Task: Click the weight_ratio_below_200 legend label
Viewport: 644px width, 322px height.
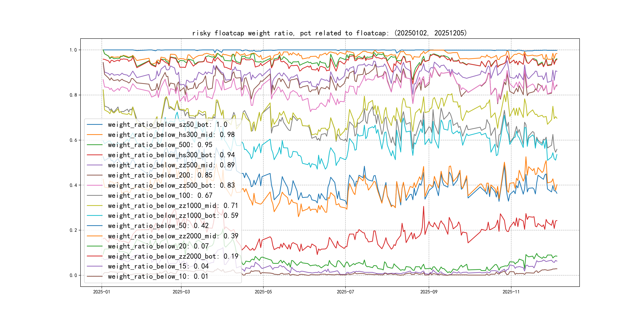Action: (160, 175)
